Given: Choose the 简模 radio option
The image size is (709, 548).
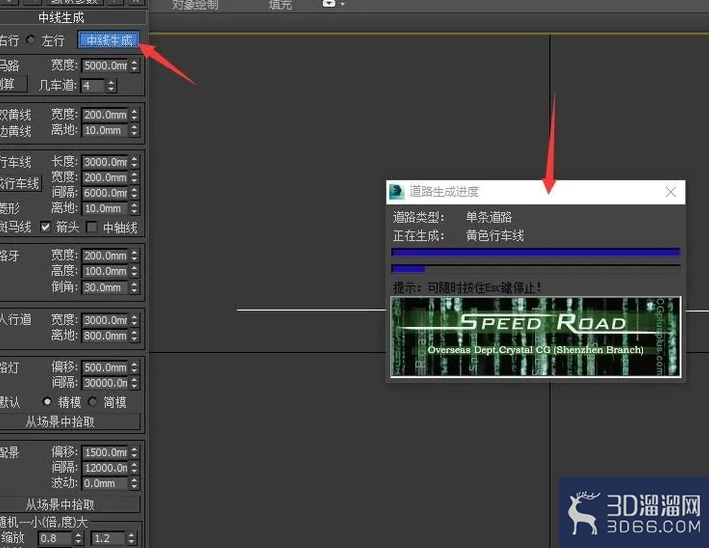Looking at the screenshot, I should pos(93,401).
